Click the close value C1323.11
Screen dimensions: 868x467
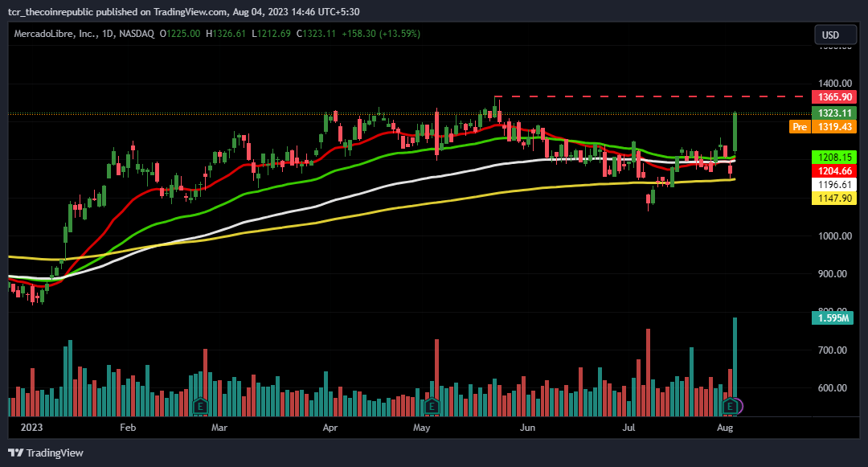pos(316,34)
